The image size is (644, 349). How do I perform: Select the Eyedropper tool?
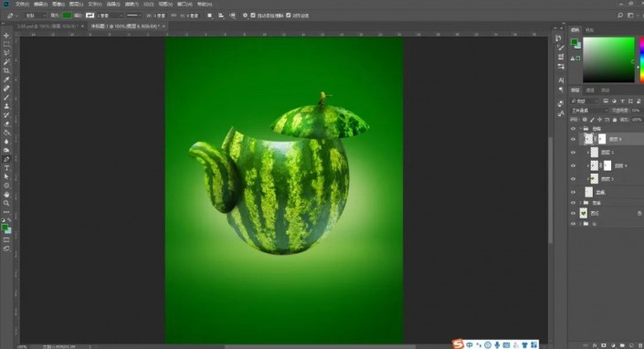pos(6,79)
